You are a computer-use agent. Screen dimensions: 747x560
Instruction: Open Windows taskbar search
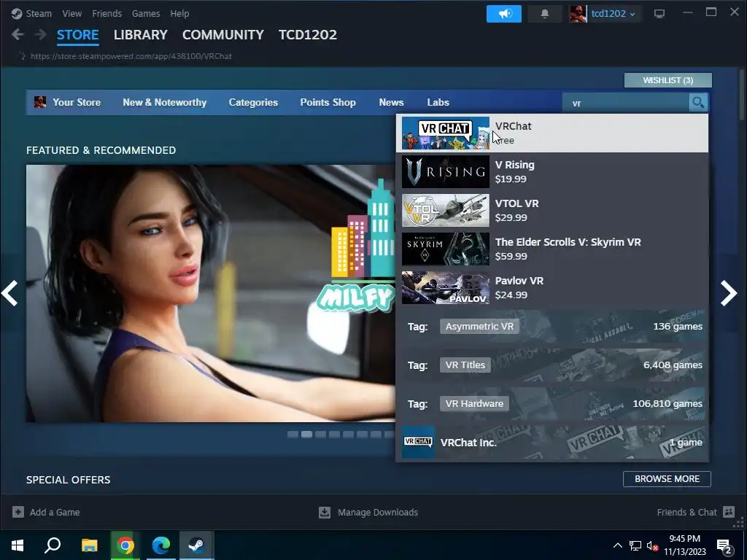pyautogui.click(x=53, y=545)
